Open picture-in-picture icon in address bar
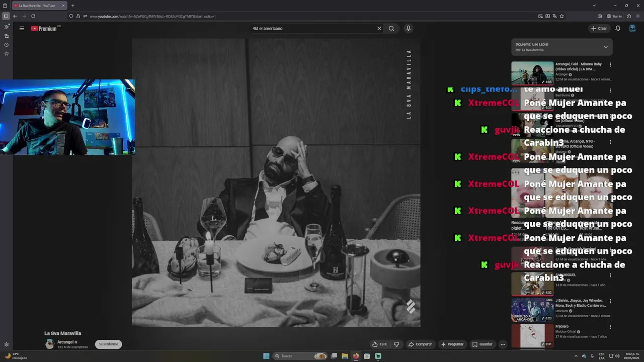This screenshot has width=644, height=362. 540,16
